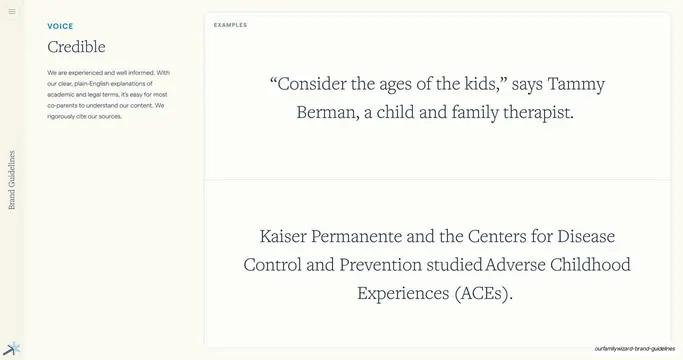The height and width of the screenshot is (360, 683).
Task: Select the EXAMPLES label
Action: point(230,25)
